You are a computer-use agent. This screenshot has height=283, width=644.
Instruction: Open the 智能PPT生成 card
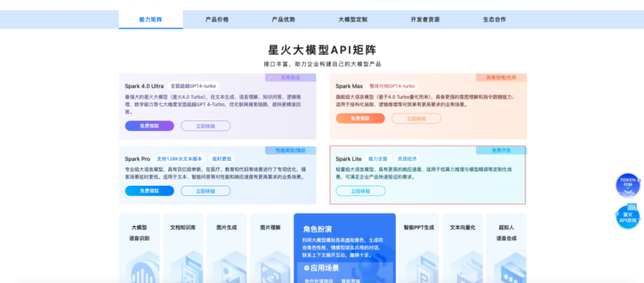click(419, 248)
